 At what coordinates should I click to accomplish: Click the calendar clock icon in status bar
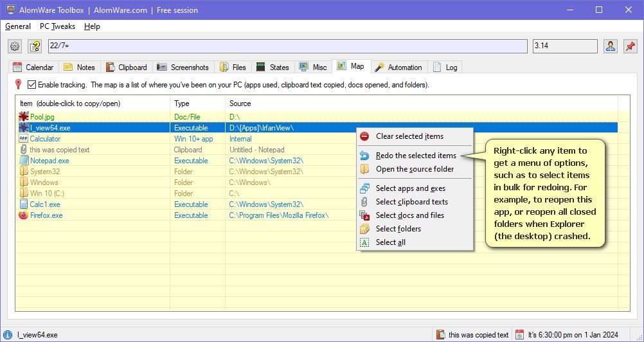click(x=520, y=334)
